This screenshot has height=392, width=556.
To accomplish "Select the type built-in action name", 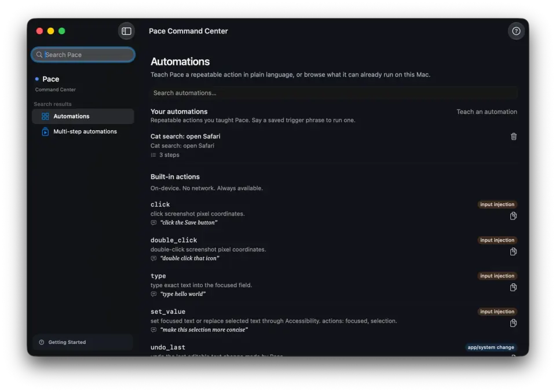I will 158,276.
